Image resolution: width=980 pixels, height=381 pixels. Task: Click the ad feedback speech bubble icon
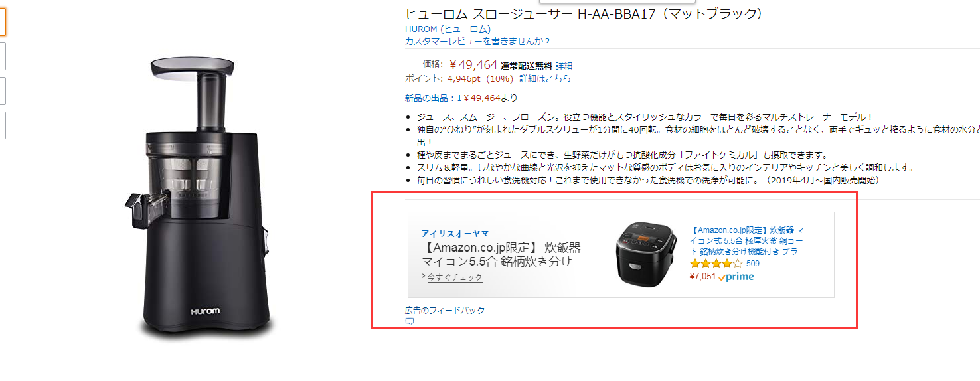[410, 321]
